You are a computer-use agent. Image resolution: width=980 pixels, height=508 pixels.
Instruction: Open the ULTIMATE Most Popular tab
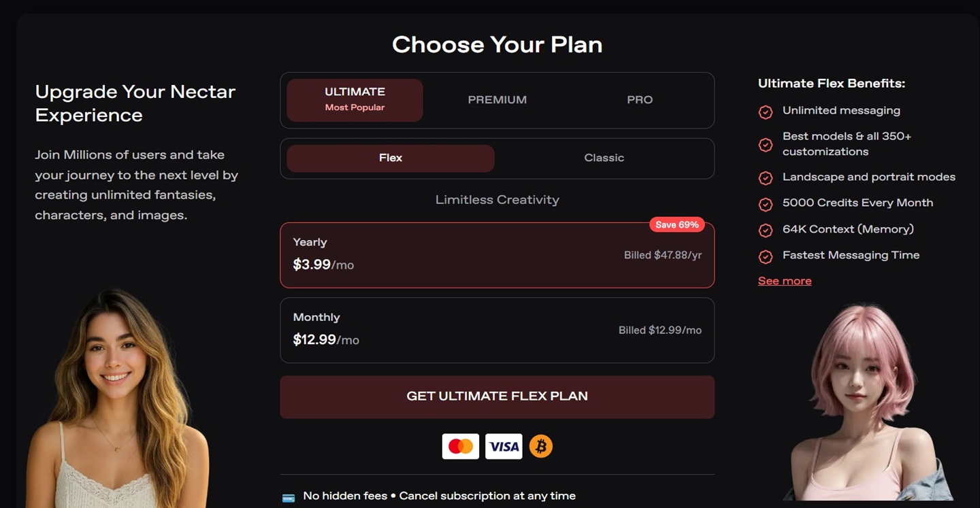pos(355,100)
